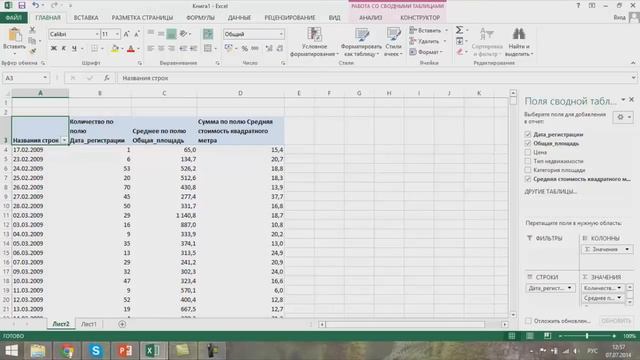The image size is (640, 360).
Task: Open Find & Select (Найти и выделить)
Action: pyautogui.click(x=519, y=42)
